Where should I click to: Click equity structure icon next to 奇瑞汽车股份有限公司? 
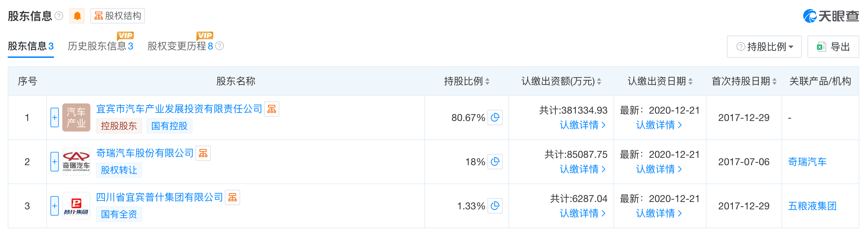pos(203,153)
